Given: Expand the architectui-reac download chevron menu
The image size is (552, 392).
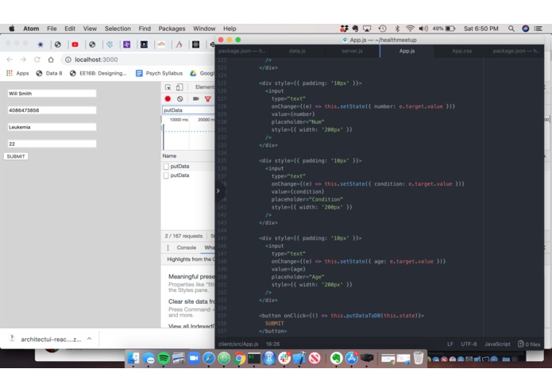Looking at the screenshot, I should [x=90, y=339].
